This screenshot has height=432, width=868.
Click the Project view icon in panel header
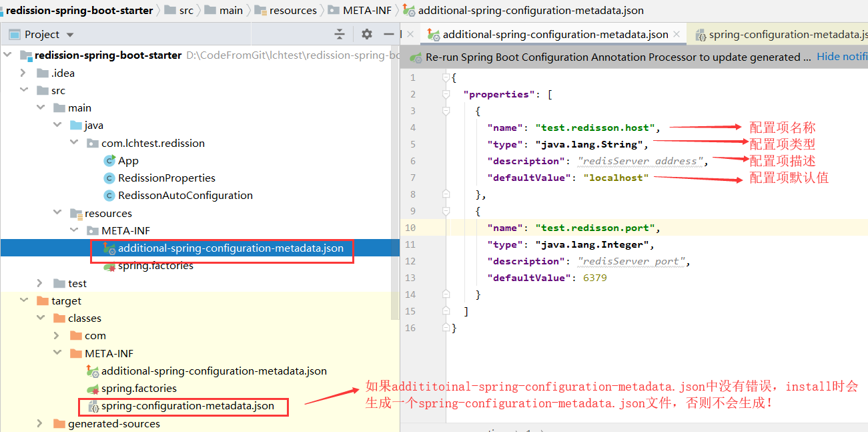click(x=14, y=34)
